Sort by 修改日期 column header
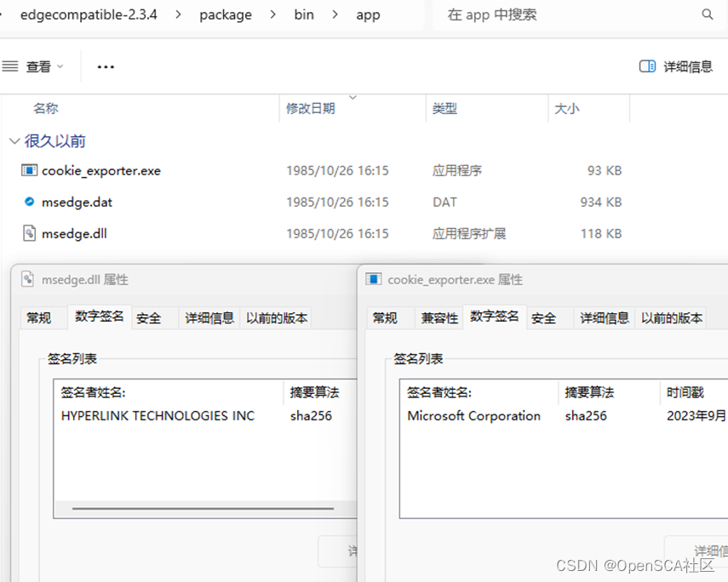Image resolution: width=728 pixels, height=582 pixels. tap(310, 109)
